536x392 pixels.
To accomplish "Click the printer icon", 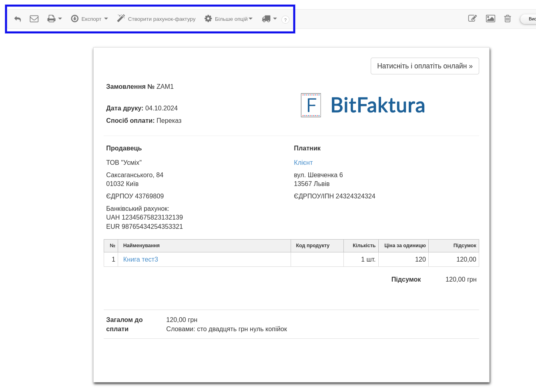I will (x=51, y=19).
